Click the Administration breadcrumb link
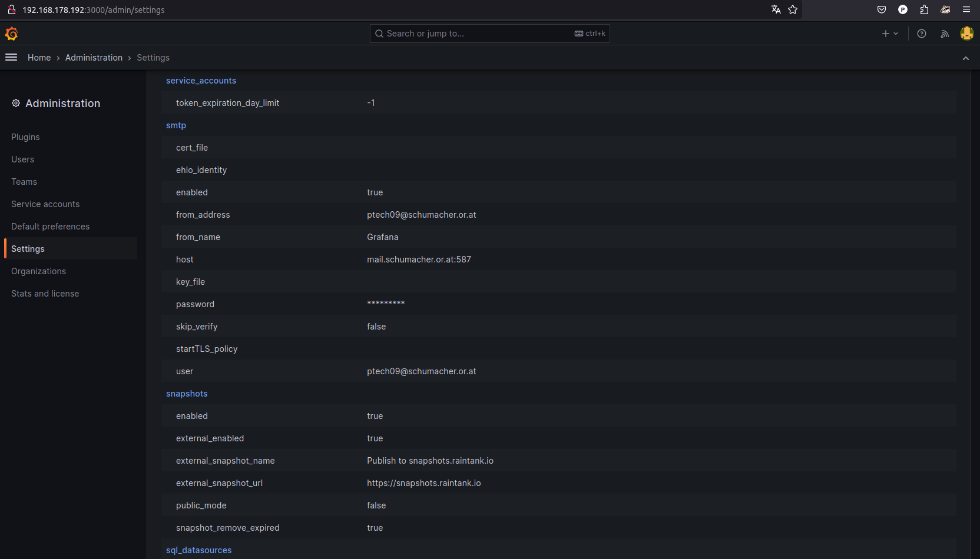980x559 pixels. tap(94, 58)
